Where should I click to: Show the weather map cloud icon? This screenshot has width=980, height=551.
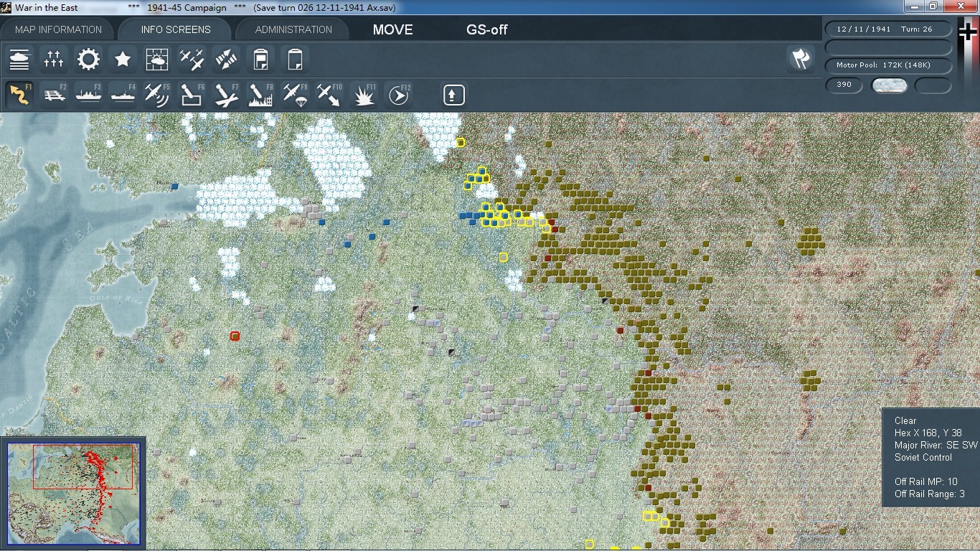point(157,60)
